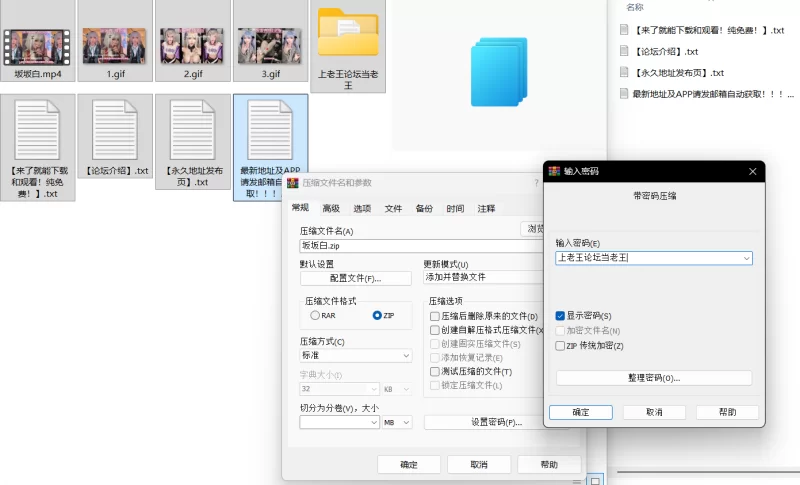Click the 整理密码 button

click(x=653, y=378)
